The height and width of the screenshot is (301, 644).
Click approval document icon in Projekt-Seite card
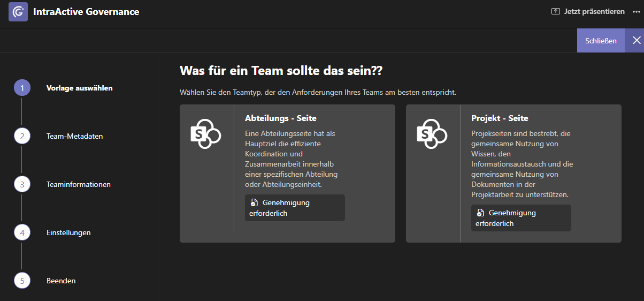[480, 213]
